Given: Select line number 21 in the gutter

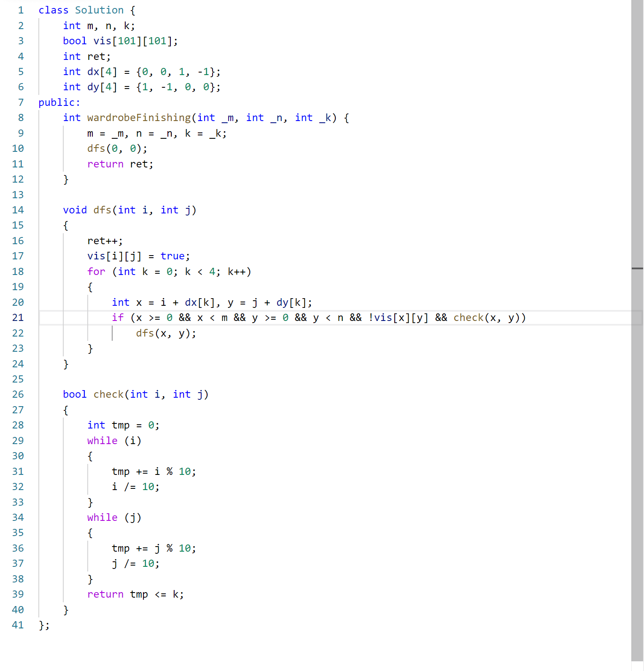Looking at the screenshot, I should coord(18,318).
